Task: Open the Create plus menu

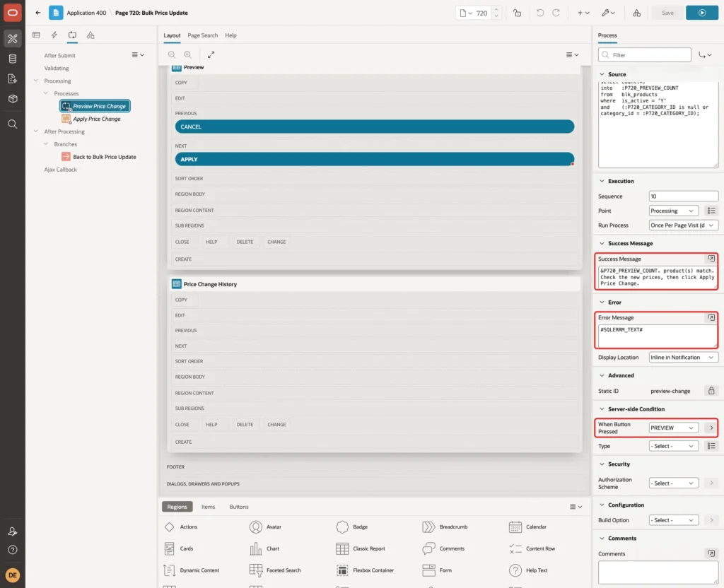Action: click(583, 13)
